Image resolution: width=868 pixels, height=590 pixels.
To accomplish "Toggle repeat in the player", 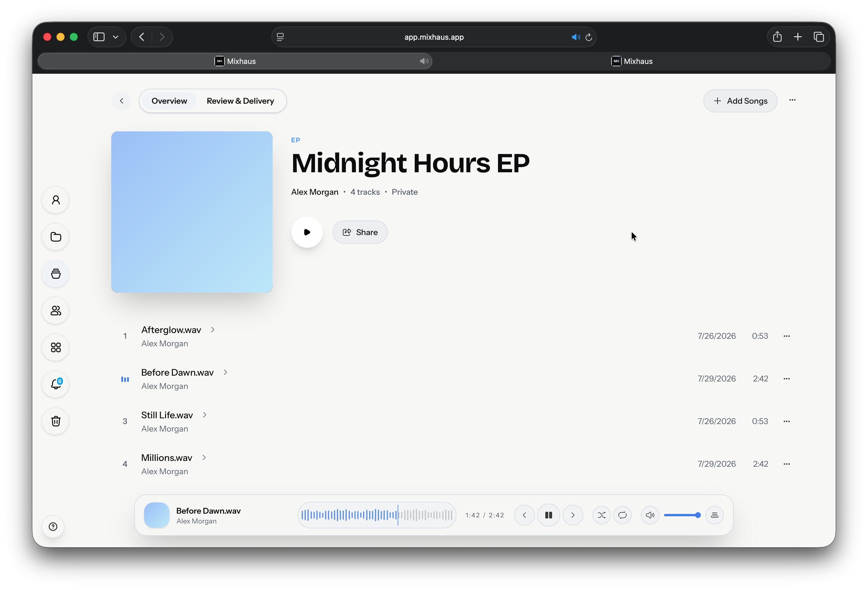I will (x=622, y=515).
